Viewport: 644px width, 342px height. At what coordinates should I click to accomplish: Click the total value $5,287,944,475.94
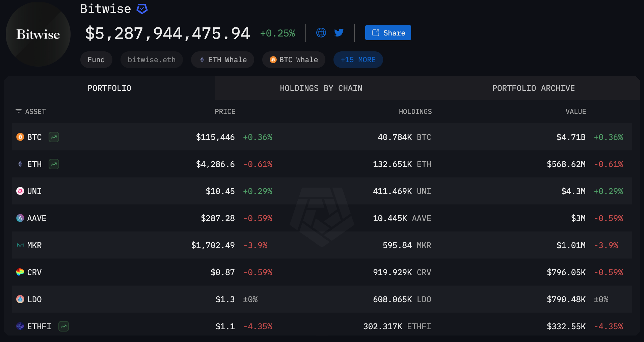pyautogui.click(x=167, y=33)
